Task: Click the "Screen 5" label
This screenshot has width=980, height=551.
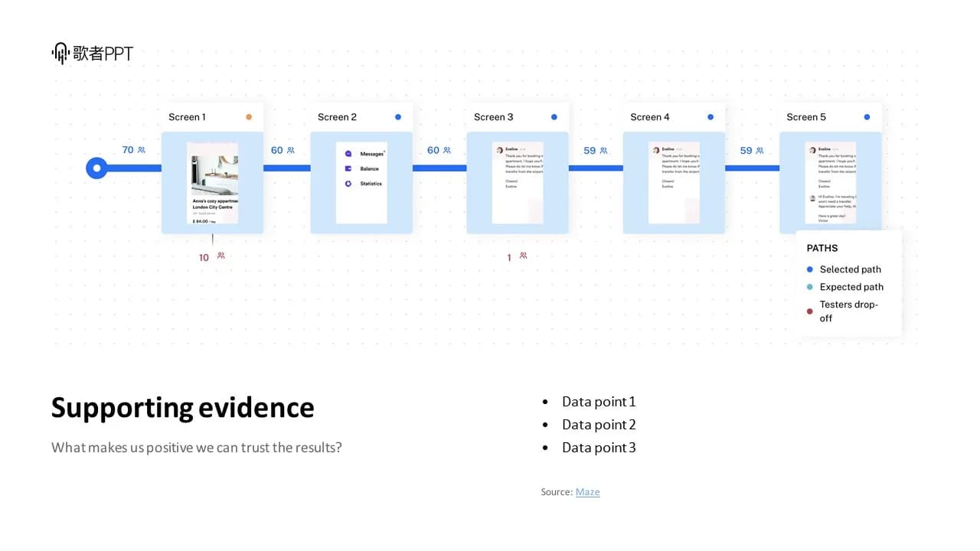Action: (x=806, y=117)
